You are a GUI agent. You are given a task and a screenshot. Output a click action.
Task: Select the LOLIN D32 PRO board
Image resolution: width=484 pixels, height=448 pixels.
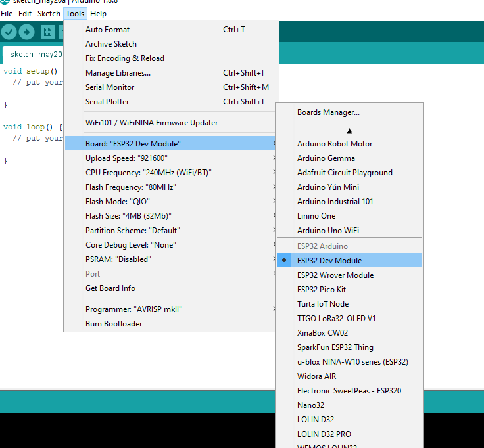click(x=349, y=434)
